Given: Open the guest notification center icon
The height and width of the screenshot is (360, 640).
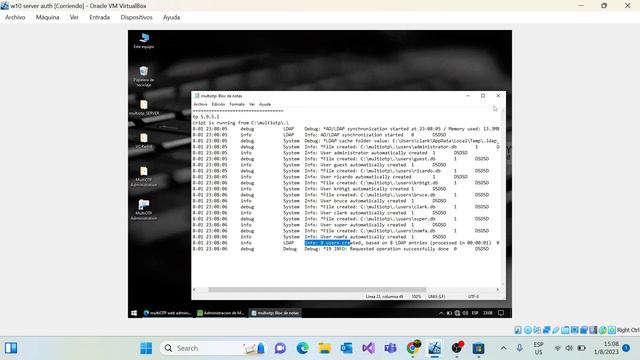Looking at the screenshot, I should click(501, 313).
